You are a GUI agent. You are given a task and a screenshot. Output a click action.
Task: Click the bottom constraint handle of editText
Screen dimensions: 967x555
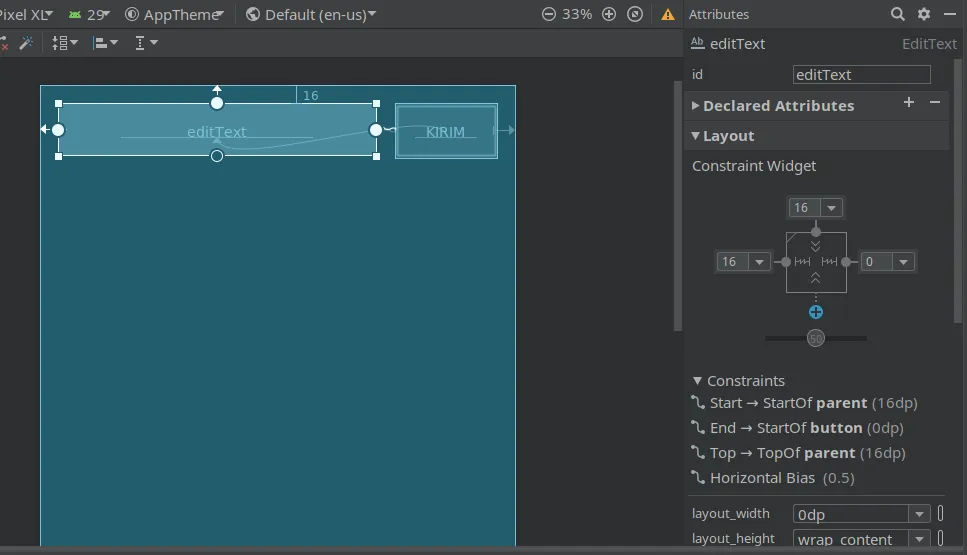click(x=216, y=156)
